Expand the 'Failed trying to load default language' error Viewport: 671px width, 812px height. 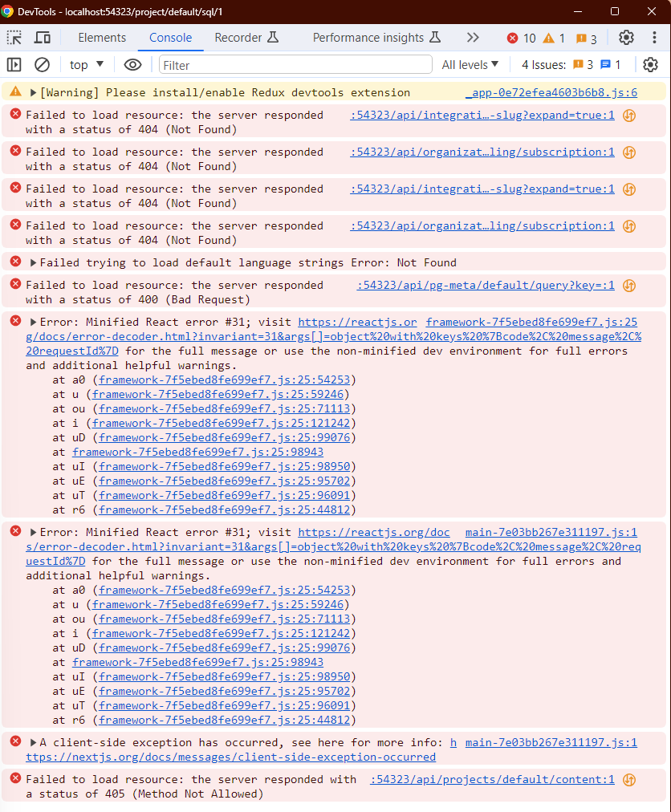(x=34, y=263)
